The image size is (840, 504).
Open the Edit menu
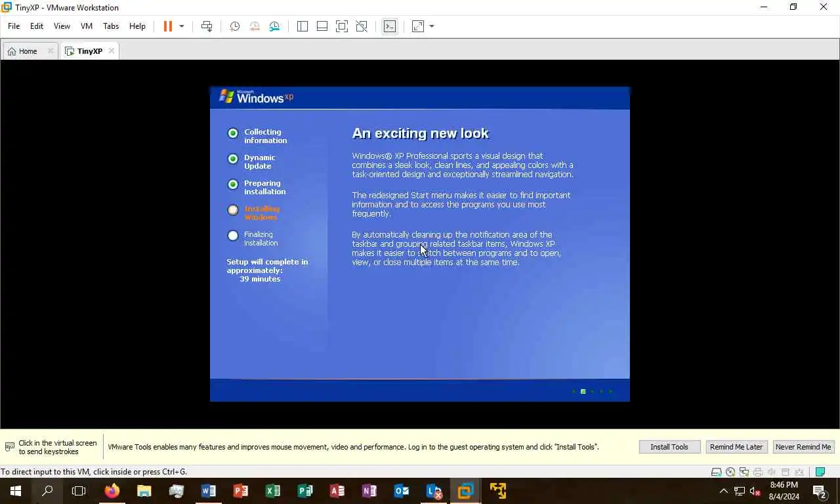[x=37, y=26]
